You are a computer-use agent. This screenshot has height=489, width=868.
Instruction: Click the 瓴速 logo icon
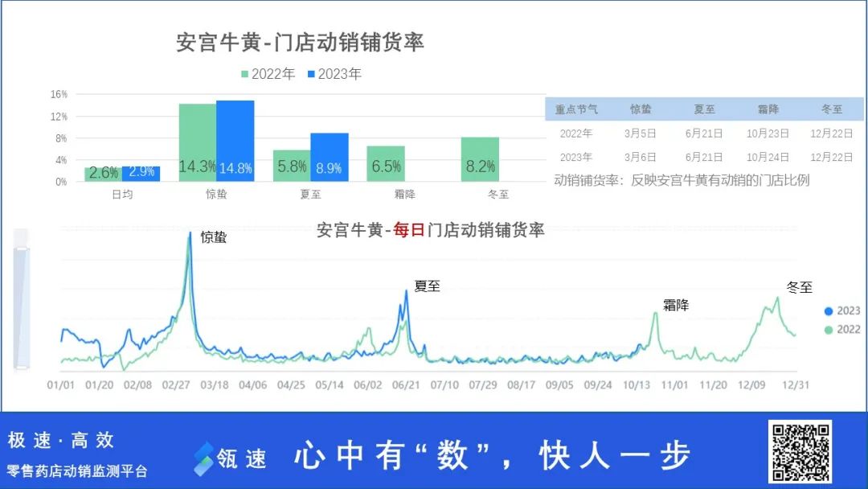point(203,459)
